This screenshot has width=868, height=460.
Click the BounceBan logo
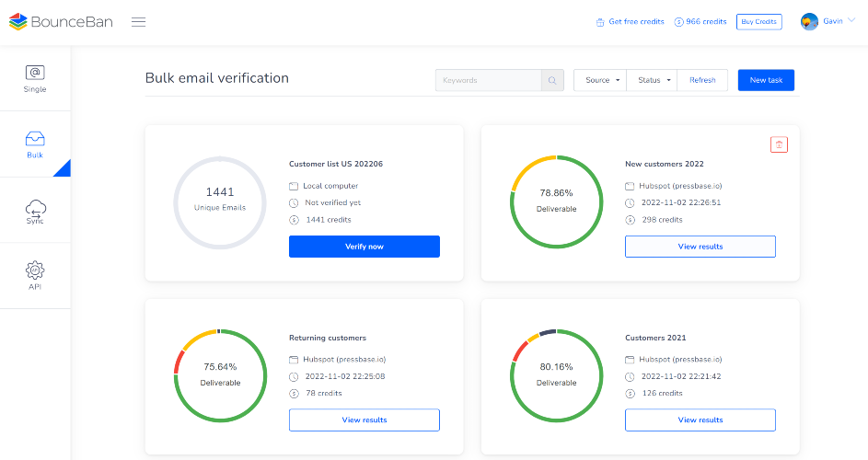click(61, 22)
